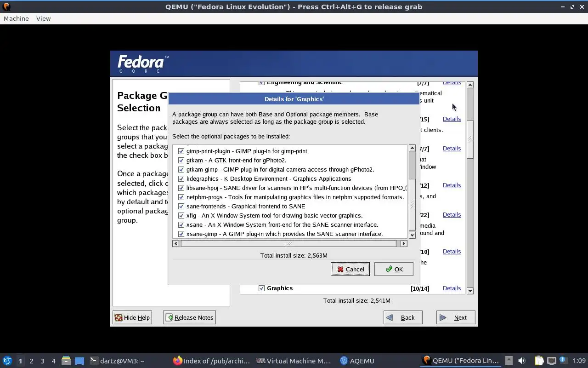Toggle the sane-frontends checkbox

(181, 206)
